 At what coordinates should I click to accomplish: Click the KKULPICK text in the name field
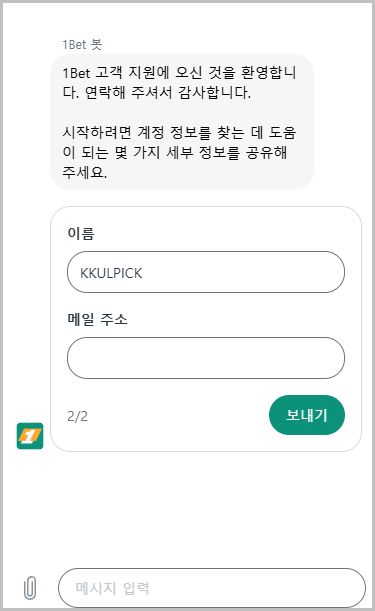click(111, 273)
